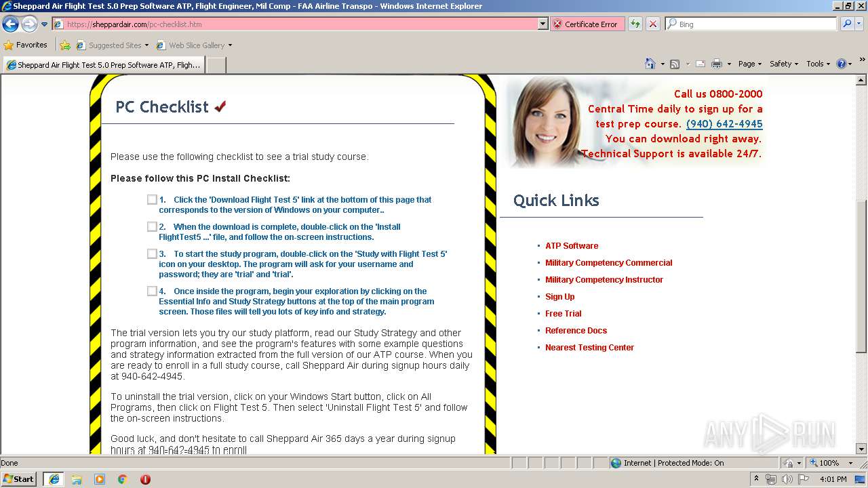Open the Sign Up quick link
Viewport: 868px width, 488px height.
coord(560,296)
